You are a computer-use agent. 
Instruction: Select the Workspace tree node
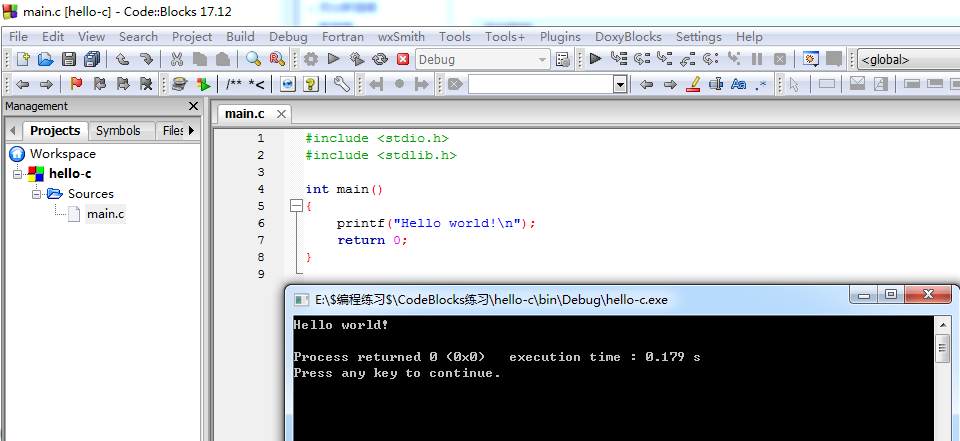tap(62, 154)
